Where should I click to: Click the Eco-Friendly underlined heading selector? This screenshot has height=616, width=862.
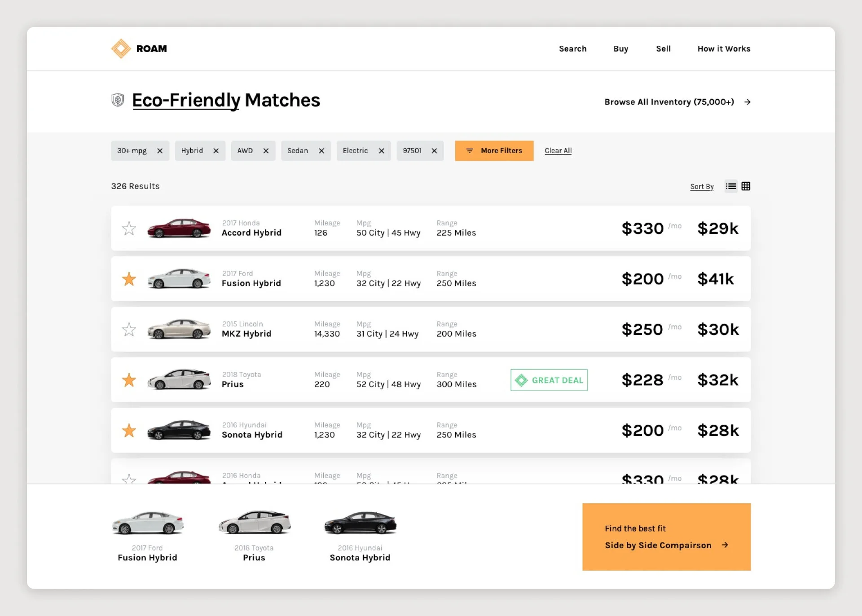click(186, 101)
